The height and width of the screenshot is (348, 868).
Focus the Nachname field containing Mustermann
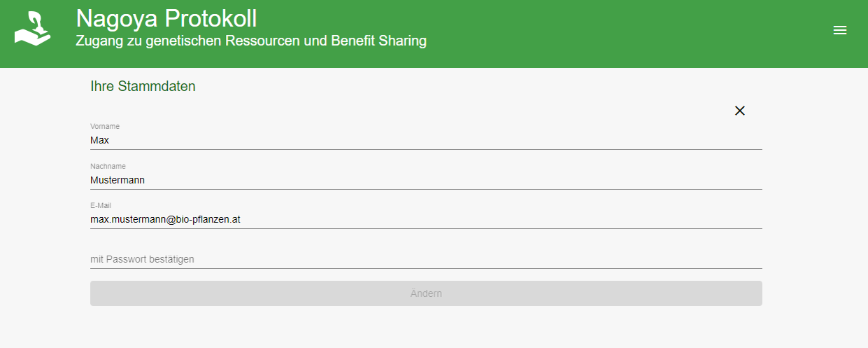click(x=426, y=180)
